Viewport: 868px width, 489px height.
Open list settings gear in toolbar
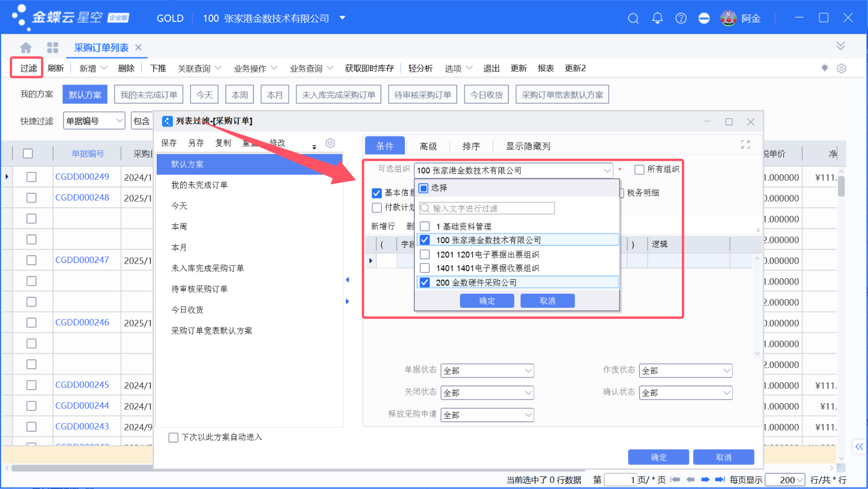click(x=841, y=68)
